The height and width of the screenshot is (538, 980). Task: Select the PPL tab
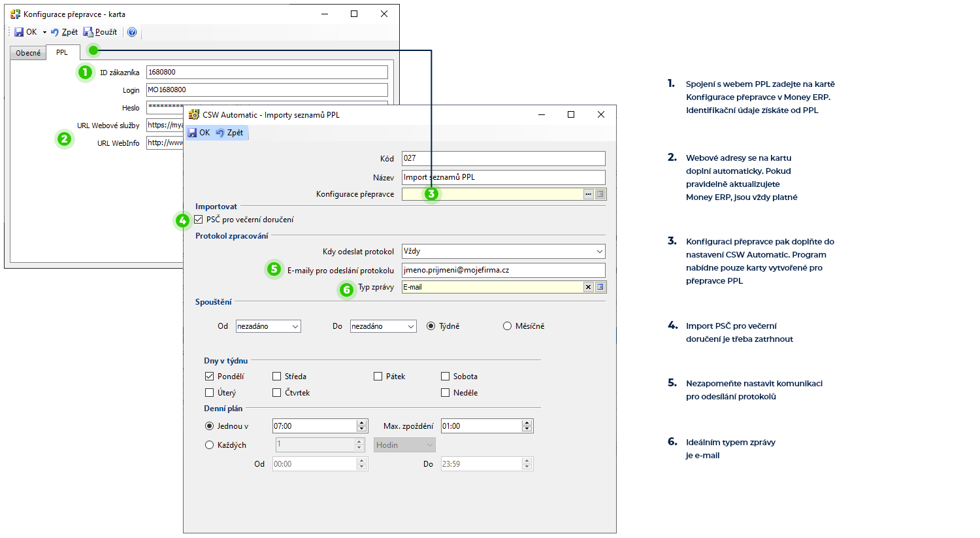pyautogui.click(x=62, y=52)
